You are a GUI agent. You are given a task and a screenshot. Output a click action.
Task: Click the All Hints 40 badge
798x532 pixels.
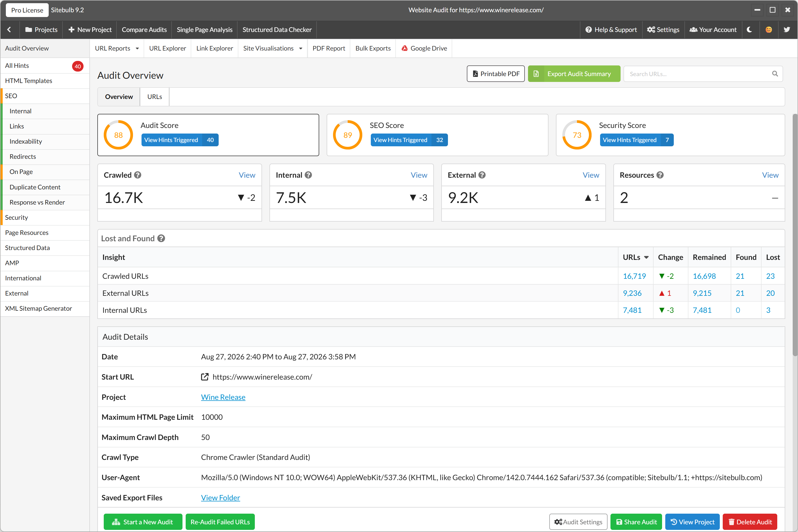click(x=78, y=66)
